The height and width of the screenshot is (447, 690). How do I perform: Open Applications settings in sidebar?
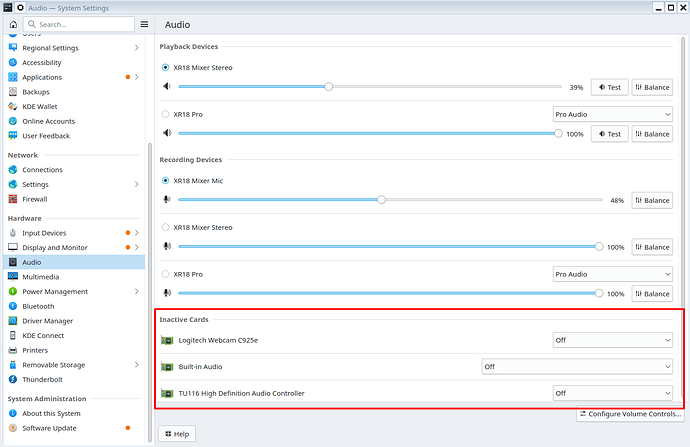point(74,77)
